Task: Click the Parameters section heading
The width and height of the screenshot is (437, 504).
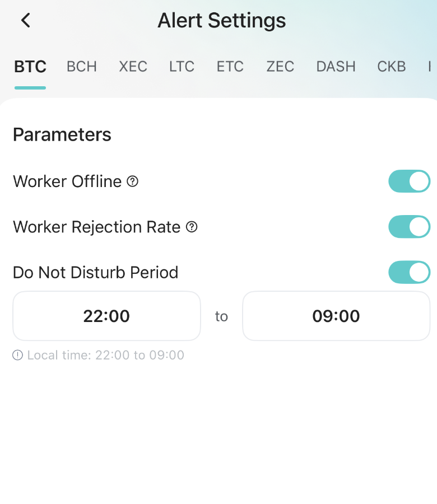Action: [62, 134]
